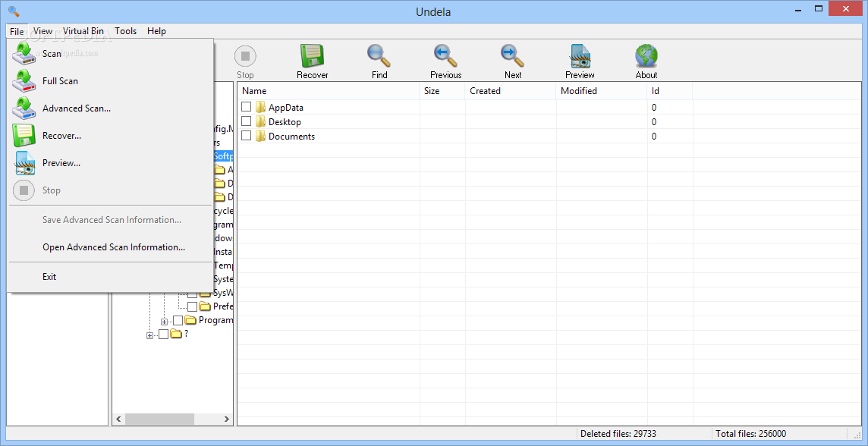Screen dimensions: 868x446
Task: Tick the Desktop checkbox
Action: (247, 121)
